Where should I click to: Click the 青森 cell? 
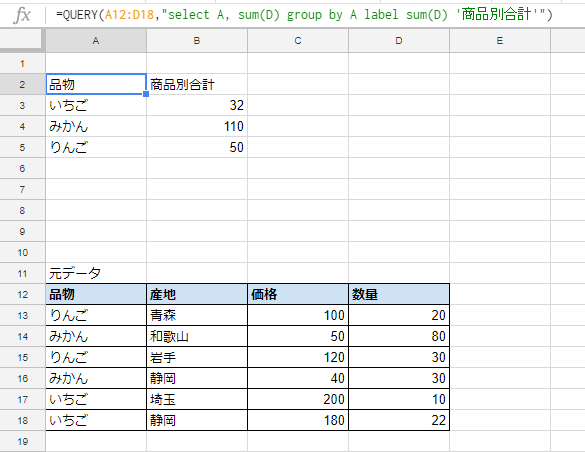pos(197,316)
